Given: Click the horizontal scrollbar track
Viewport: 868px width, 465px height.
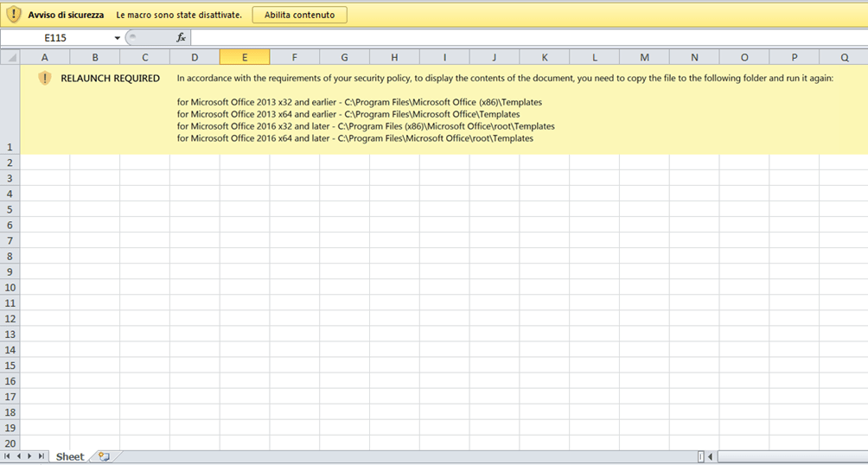Looking at the screenshot, I should coord(792,456).
